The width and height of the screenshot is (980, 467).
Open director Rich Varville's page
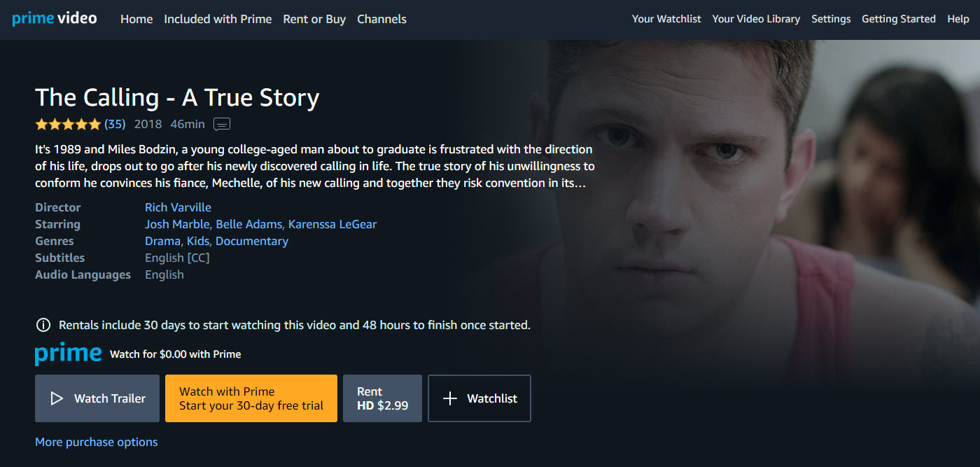(x=178, y=207)
